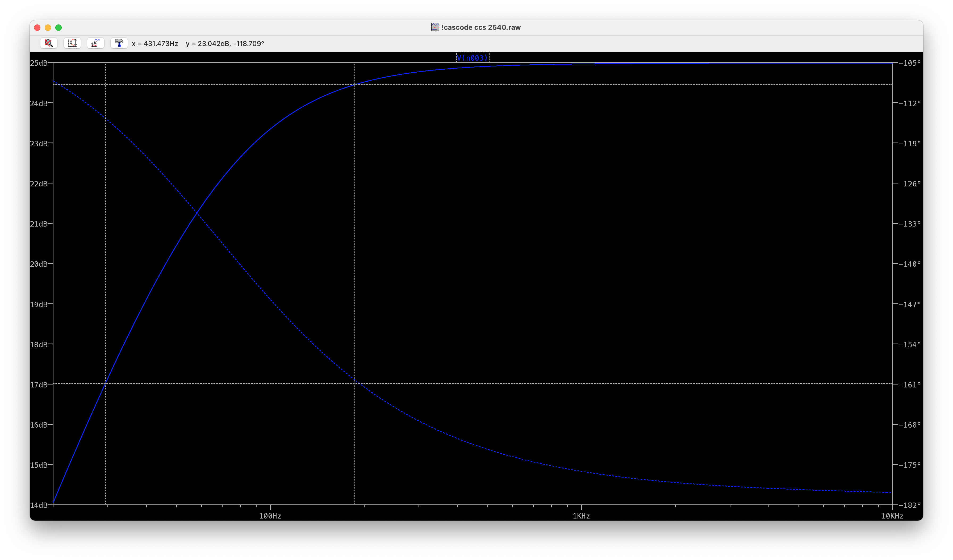Image resolution: width=953 pixels, height=560 pixels.
Task: Click the 100Hz frequency axis label
Action: point(270,516)
